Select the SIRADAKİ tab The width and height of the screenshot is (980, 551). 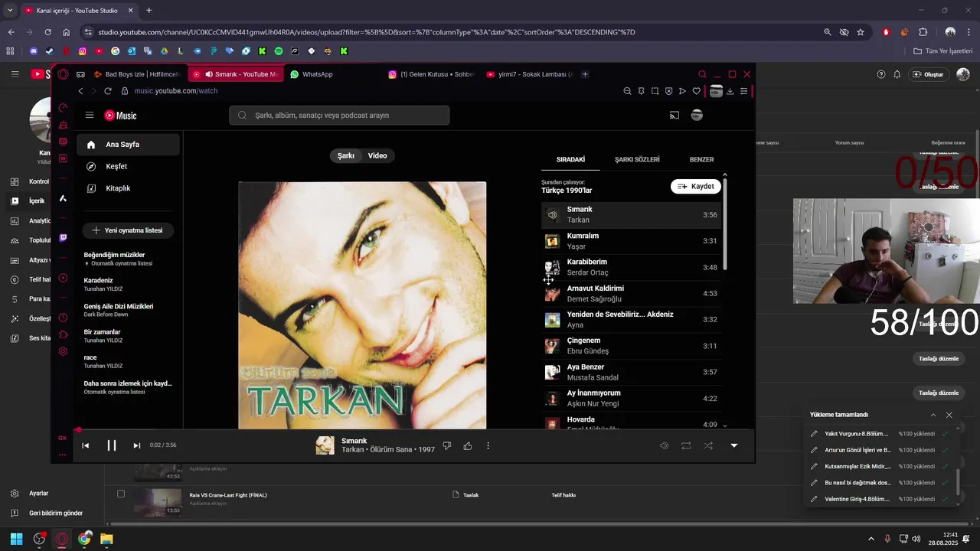tap(570, 159)
